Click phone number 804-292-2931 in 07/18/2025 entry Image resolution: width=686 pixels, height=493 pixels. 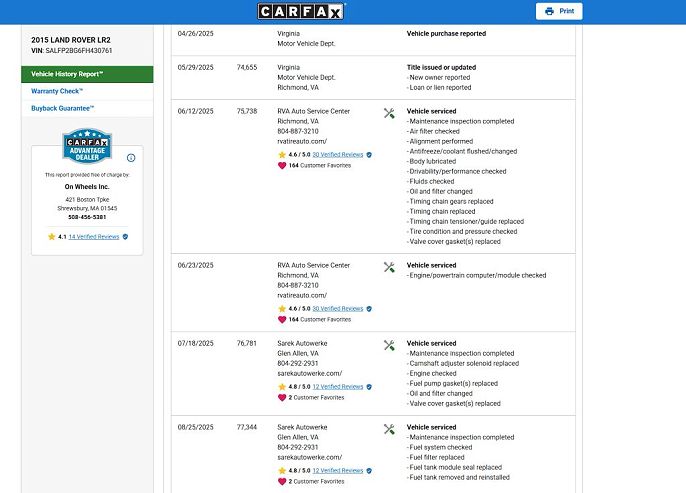(298, 364)
